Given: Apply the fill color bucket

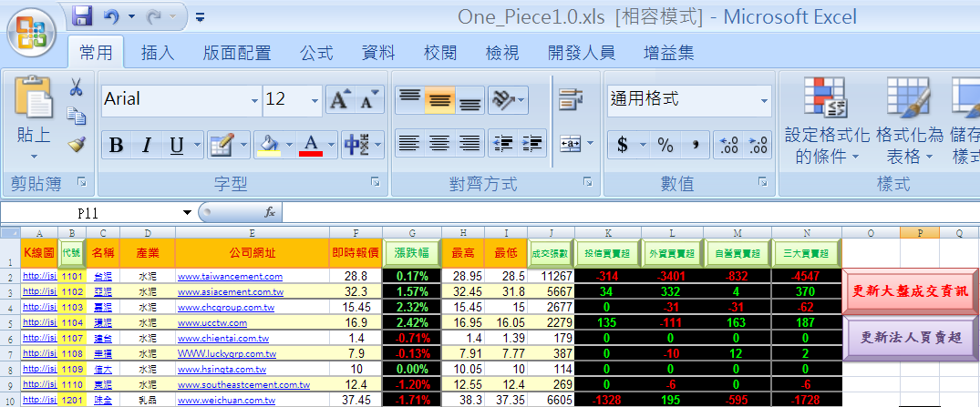Looking at the screenshot, I should pyautogui.click(x=269, y=146).
